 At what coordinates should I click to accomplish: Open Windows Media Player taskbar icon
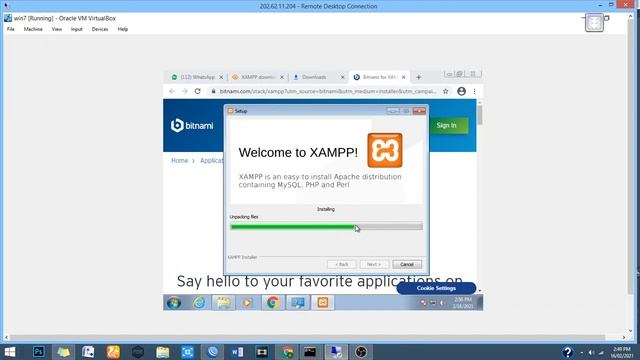tap(247, 302)
